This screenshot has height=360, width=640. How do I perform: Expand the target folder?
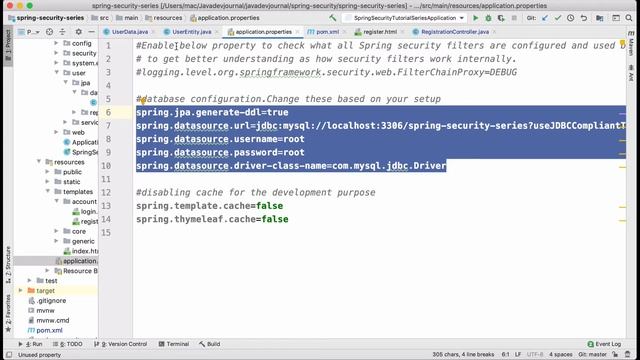[x=20, y=290]
